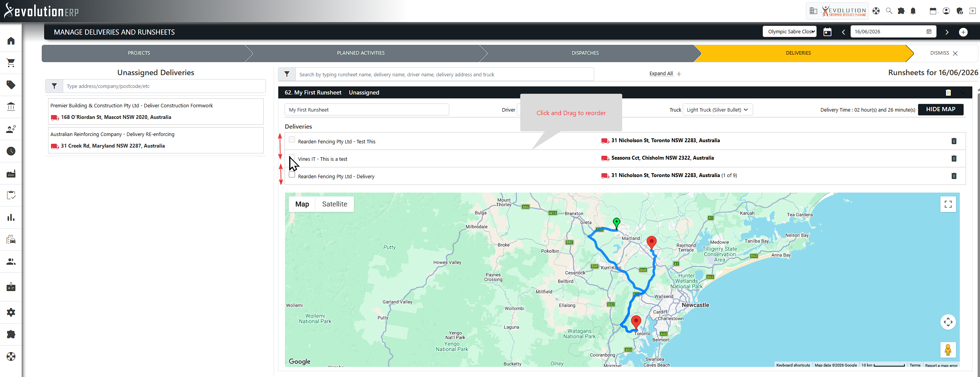
Task: Click the Street View pegman
Action: pos(948,350)
